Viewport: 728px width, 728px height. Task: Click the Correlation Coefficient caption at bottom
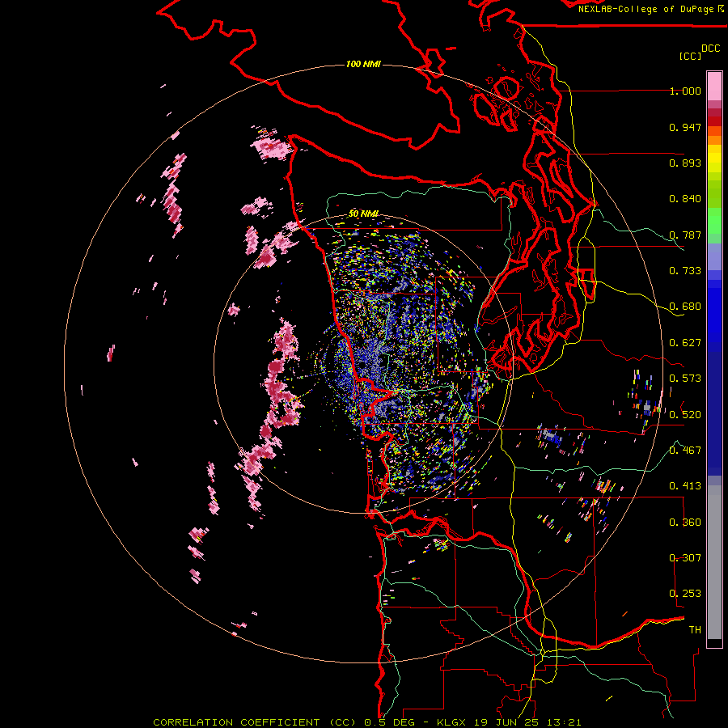pos(366,722)
